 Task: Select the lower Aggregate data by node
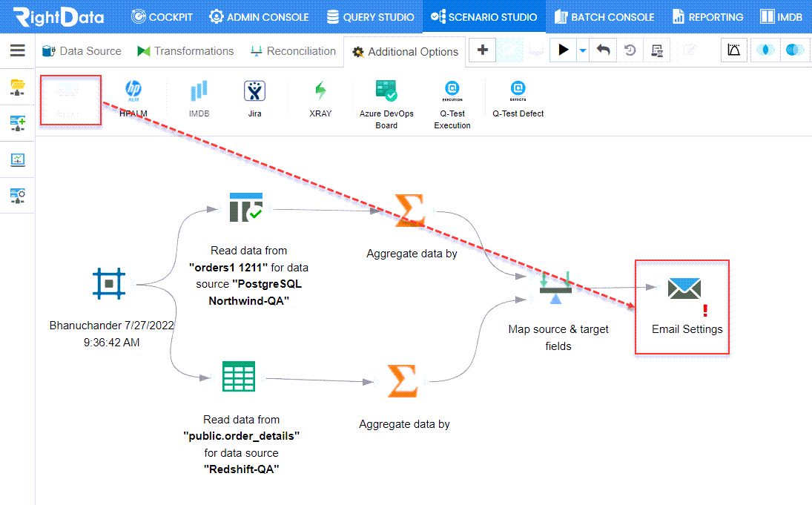pos(403,380)
